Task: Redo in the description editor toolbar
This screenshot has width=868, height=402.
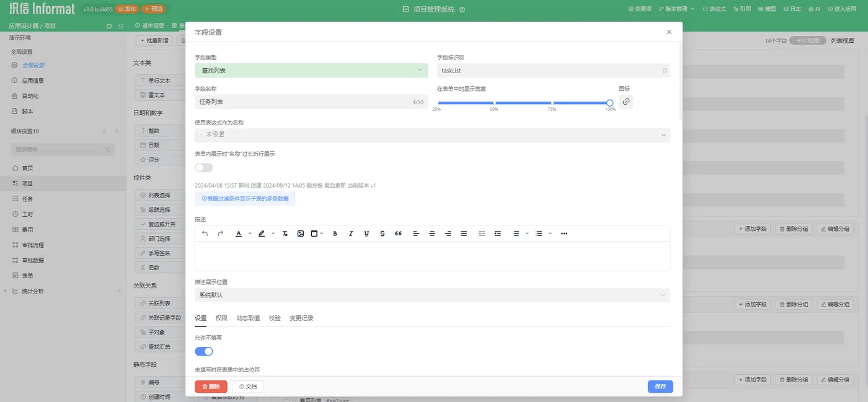Action: click(220, 234)
